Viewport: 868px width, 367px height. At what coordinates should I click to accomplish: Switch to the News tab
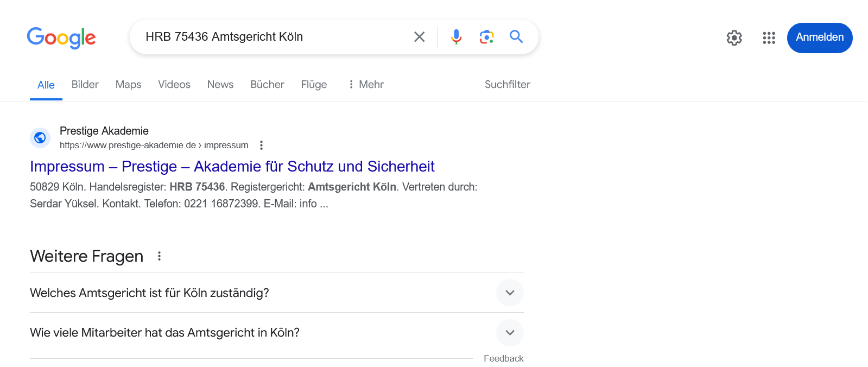click(220, 85)
